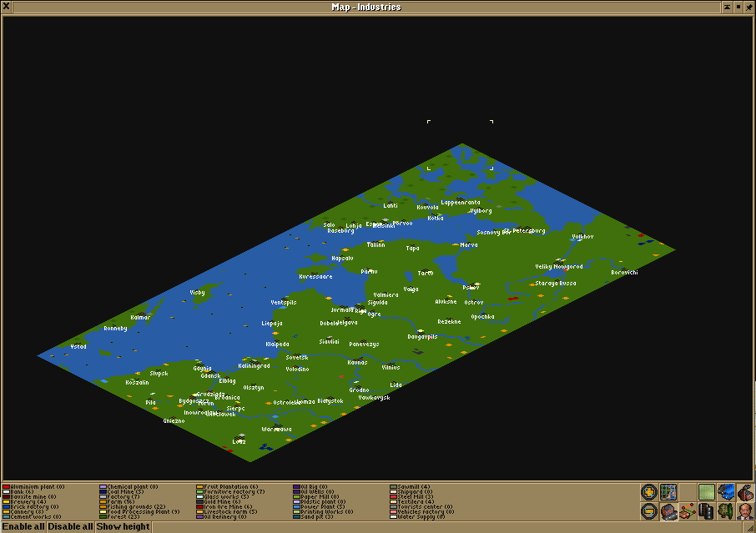The height and width of the screenshot is (533, 756).
Task: Select Oil Refinery (0) legend text
Action: tap(225, 516)
